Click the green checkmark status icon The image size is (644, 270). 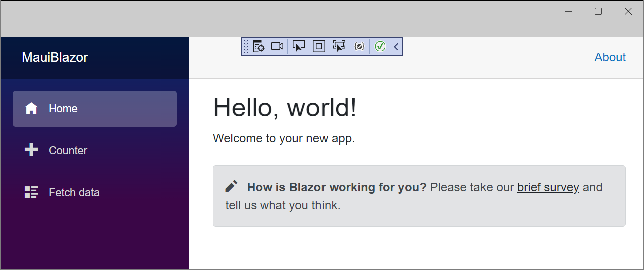click(380, 46)
